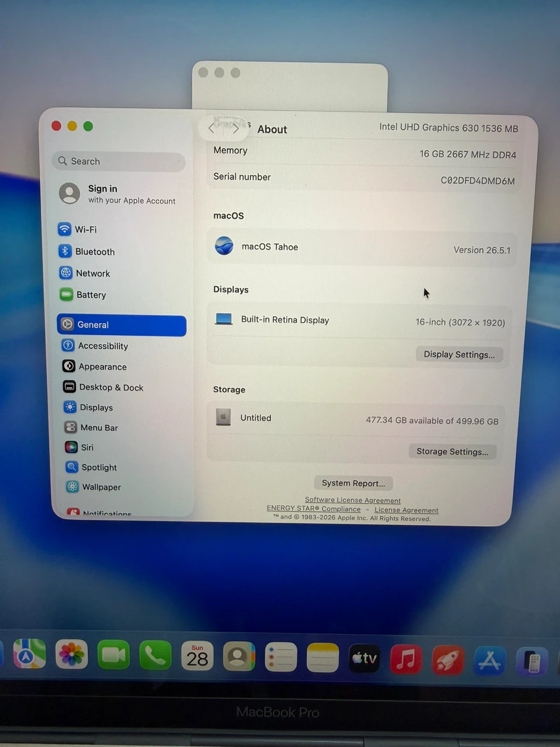Click the Built-in Retina Display icon
Viewport: 560px width, 747px height.
pos(224,319)
